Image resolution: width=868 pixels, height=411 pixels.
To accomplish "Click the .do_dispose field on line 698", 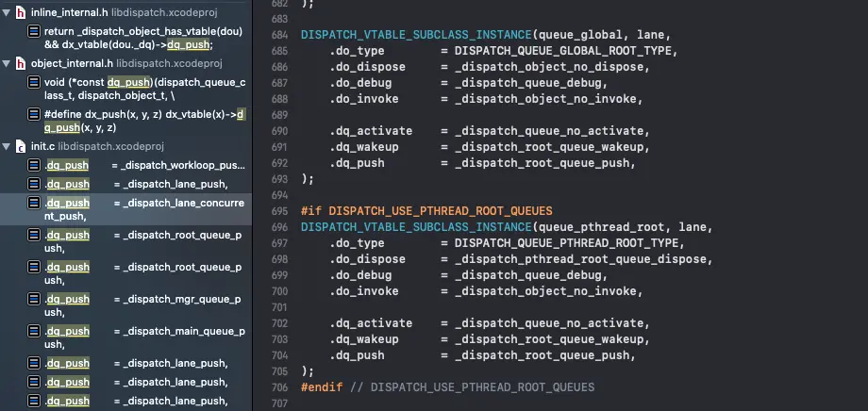I will click(x=368, y=259).
